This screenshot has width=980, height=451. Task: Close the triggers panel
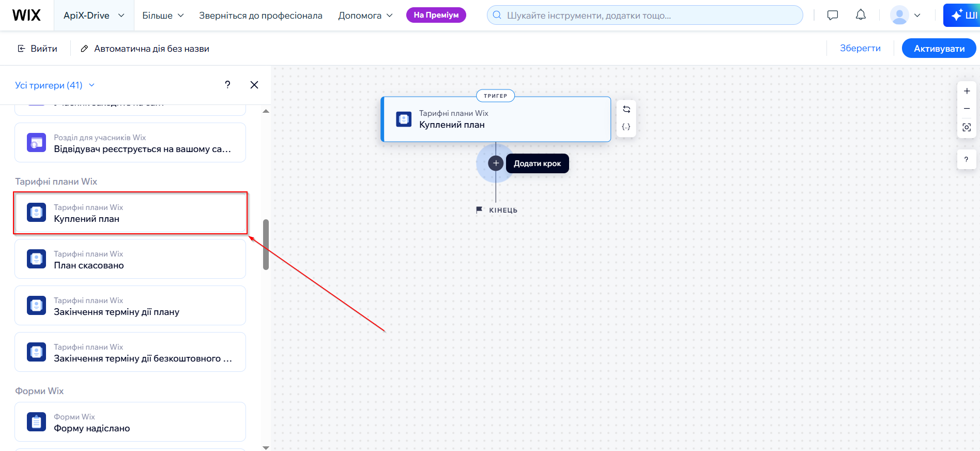point(254,85)
